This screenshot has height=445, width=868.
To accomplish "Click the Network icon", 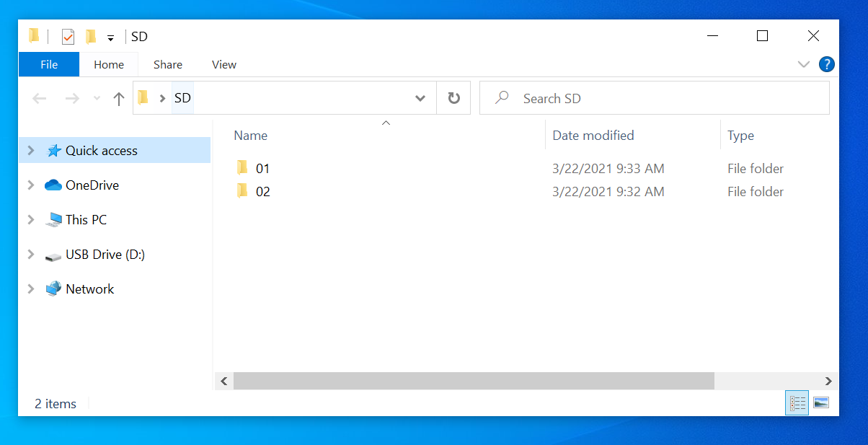I will [x=53, y=288].
